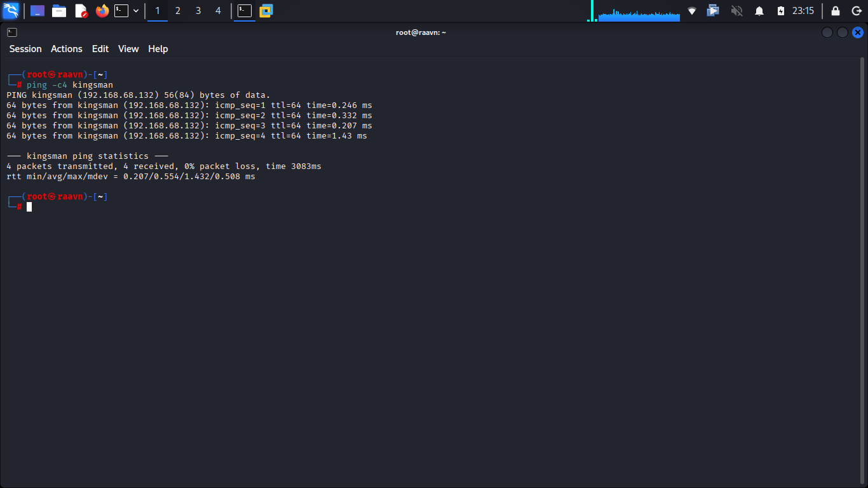The image size is (868, 488).
Task: Open the power manager battery icon
Action: pos(781,11)
